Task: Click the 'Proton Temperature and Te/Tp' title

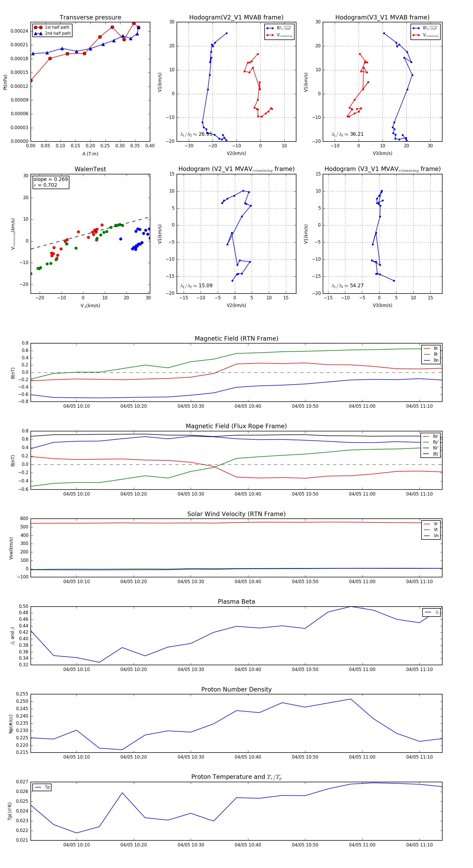Action: (236, 777)
